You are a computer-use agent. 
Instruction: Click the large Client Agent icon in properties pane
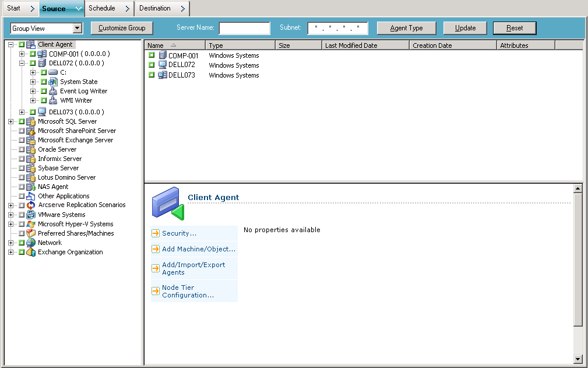pos(168,204)
